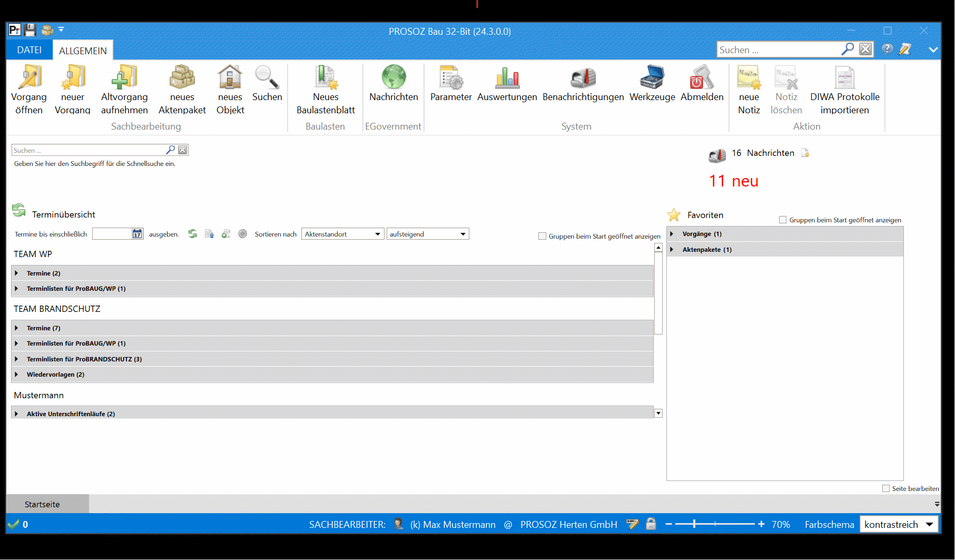
Task: Create a new case with neuer Vorgang
Action: [73, 90]
